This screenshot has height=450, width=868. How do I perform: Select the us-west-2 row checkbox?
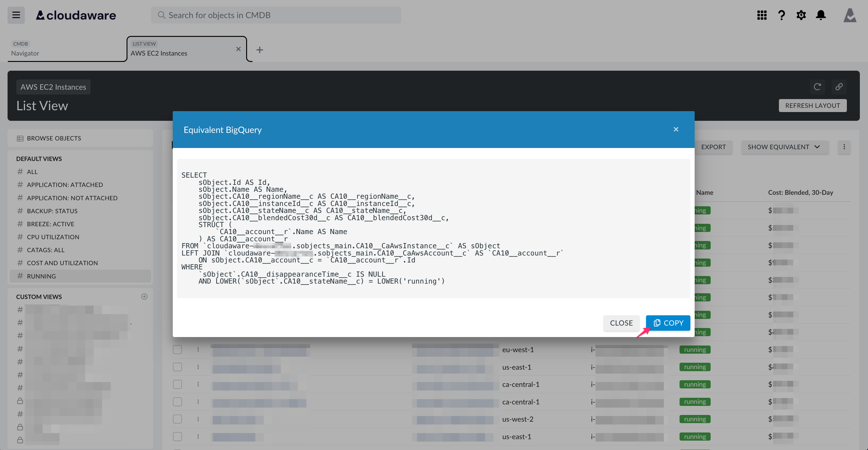coord(178,419)
